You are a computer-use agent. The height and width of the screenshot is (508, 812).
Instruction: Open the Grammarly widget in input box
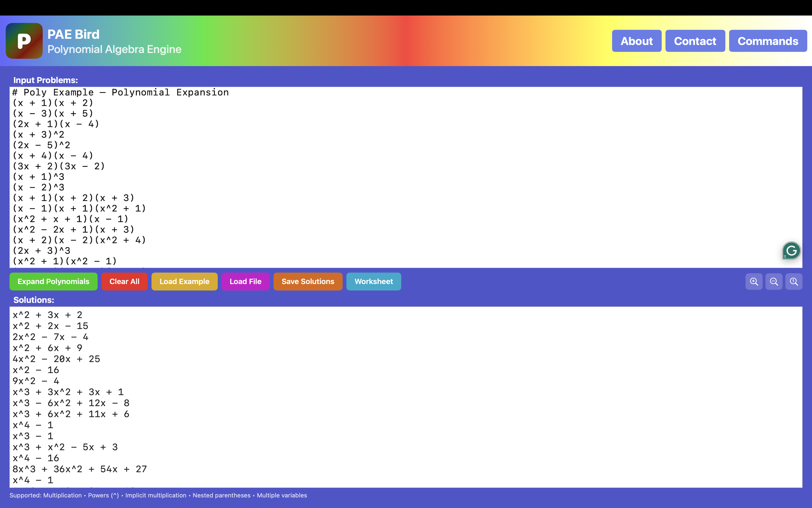click(x=791, y=251)
